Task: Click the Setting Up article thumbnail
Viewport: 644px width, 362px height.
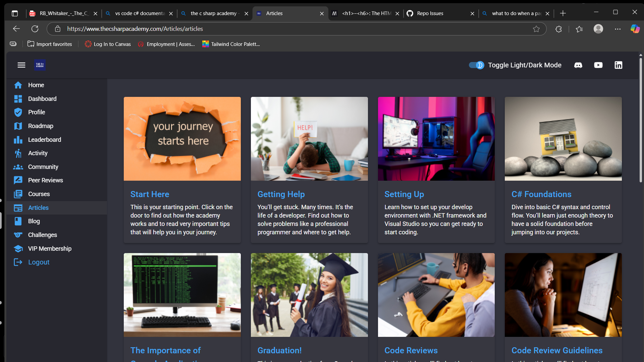Action: click(x=436, y=139)
